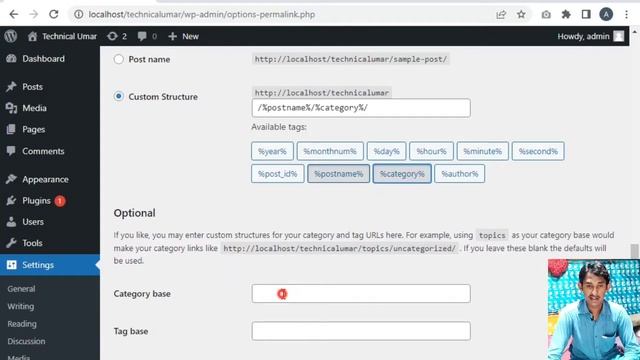Click the browser address bar URL

coord(202,14)
